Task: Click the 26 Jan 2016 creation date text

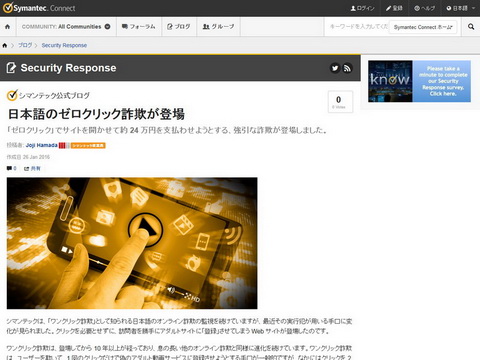Action: (x=36, y=157)
